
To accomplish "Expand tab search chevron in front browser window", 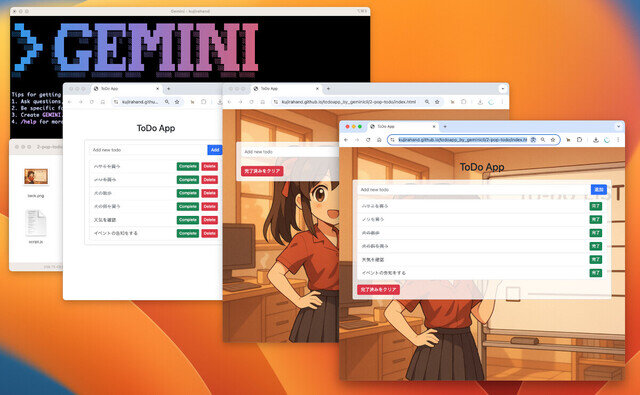I will [x=618, y=126].
